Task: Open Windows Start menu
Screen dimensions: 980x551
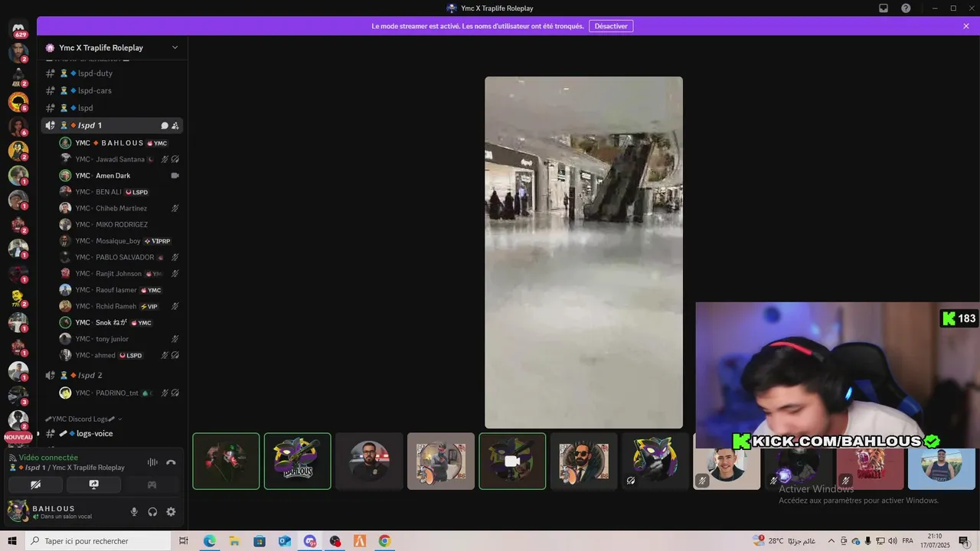Action: 12,541
